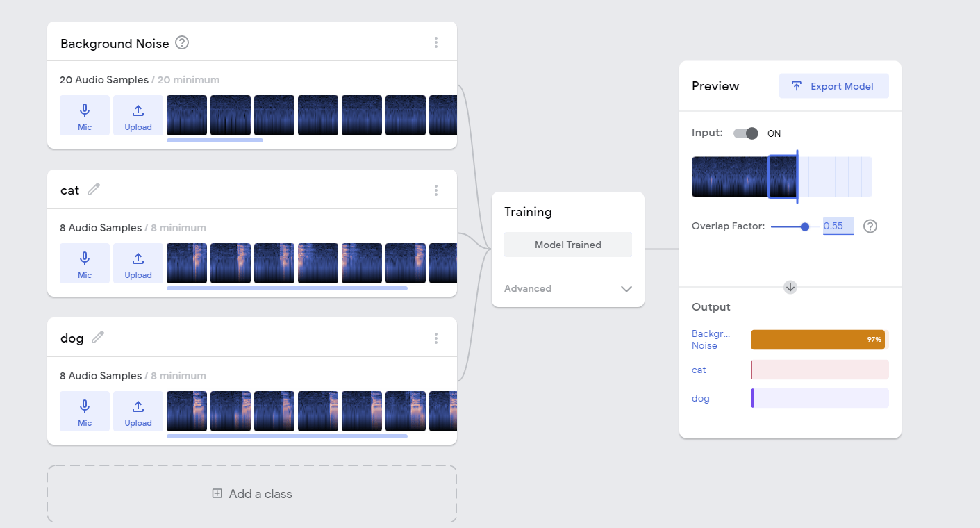
Task: Open Background Noise class options menu
Action: (436, 42)
